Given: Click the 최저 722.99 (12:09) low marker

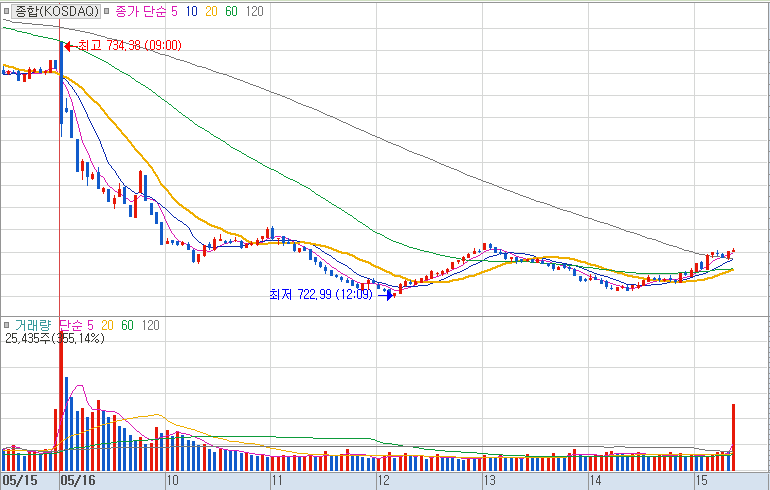Looking at the screenshot, I should coord(331,295).
